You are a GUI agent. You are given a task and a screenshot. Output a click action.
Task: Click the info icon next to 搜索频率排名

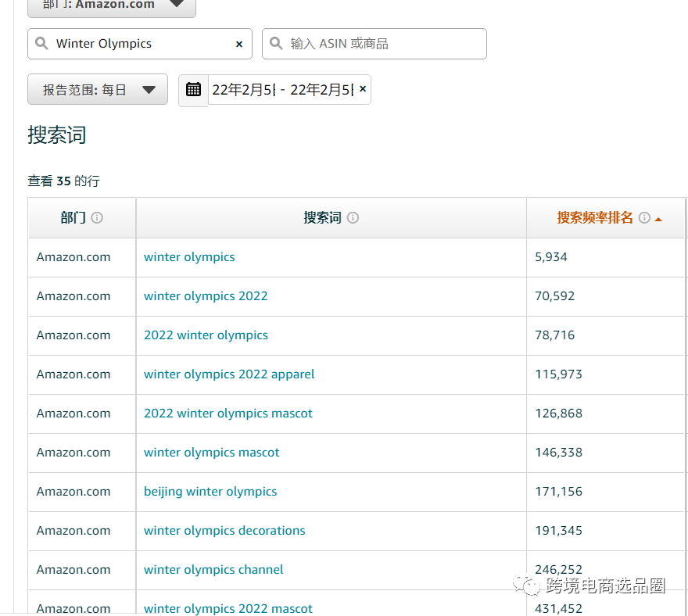pyautogui.click(x=644, y=218)
